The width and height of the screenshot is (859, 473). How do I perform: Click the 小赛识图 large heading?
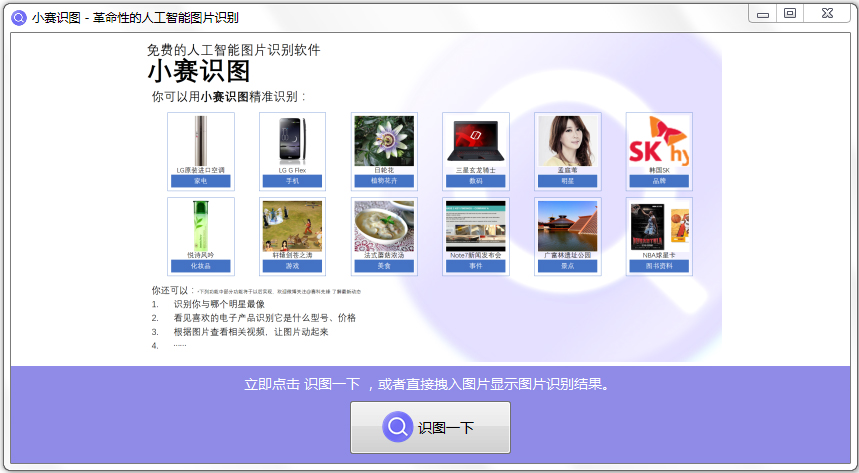click(x=199, y=71)
